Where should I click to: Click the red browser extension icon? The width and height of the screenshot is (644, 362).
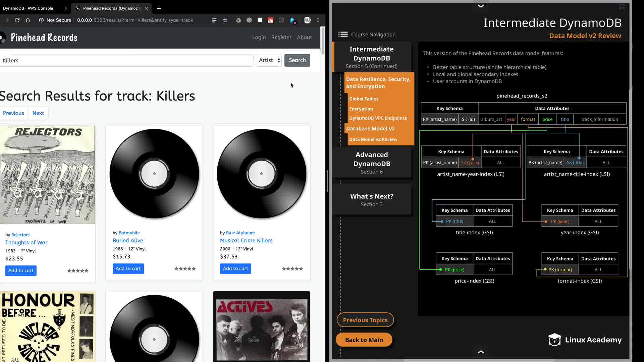pos(271,20)
